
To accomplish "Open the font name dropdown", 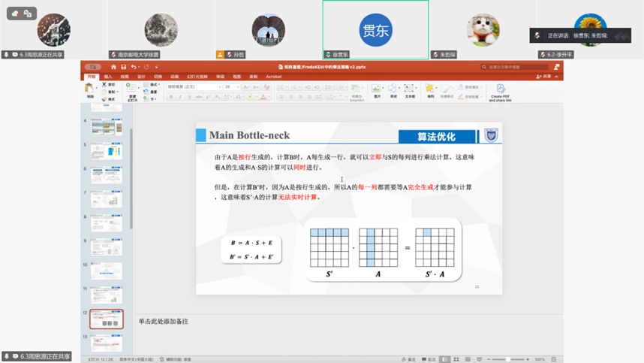I will pos(194,86).
